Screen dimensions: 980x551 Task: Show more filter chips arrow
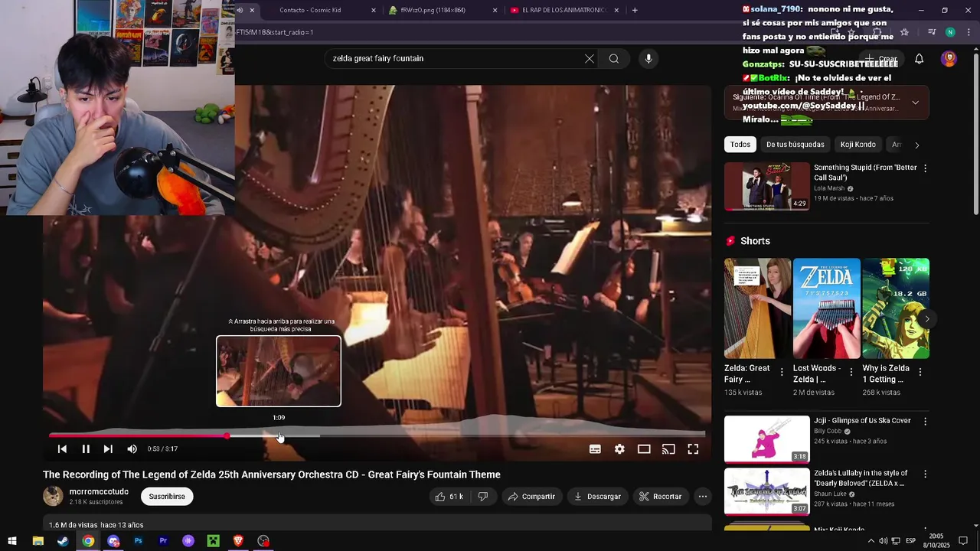point(917,145)
